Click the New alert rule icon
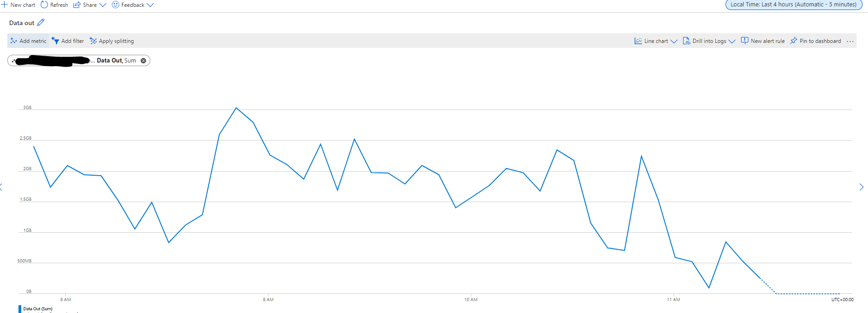The height and width of the screenshot is (313, 868). [x=744, y=41]
